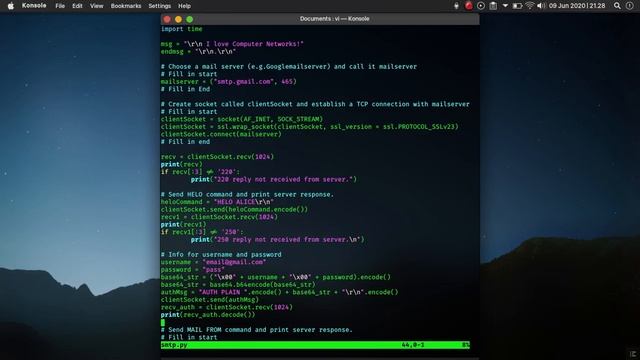Image resolution: width=640 pixels, height=360 pixels.
Task: Click the media play tray icon
Action: pos(481,6)
